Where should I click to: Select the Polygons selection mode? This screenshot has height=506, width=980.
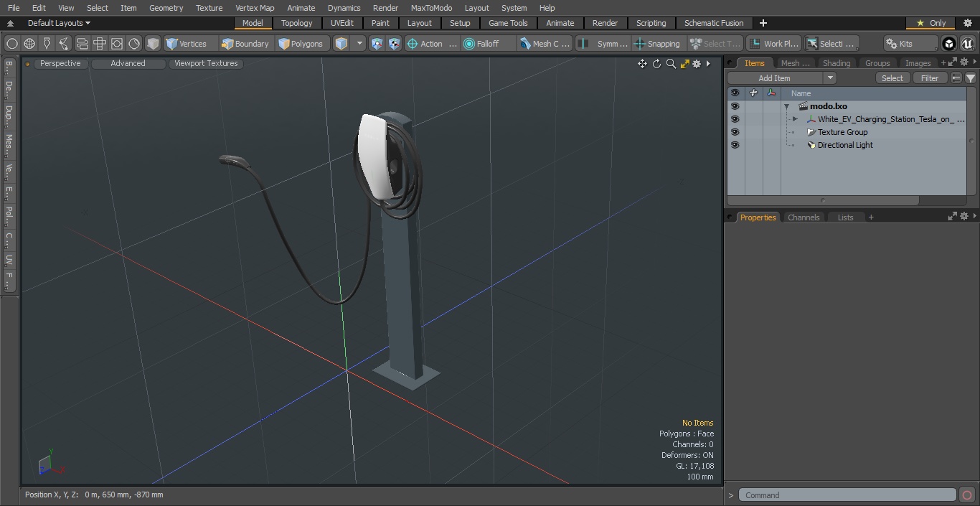click(x=301, y=44)
